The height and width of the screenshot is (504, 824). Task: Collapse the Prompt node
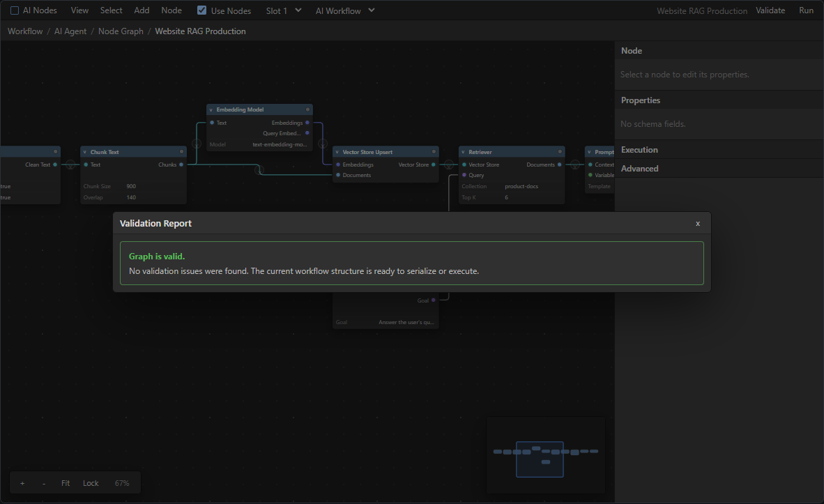pyautogui.click(x=590, y=152)
